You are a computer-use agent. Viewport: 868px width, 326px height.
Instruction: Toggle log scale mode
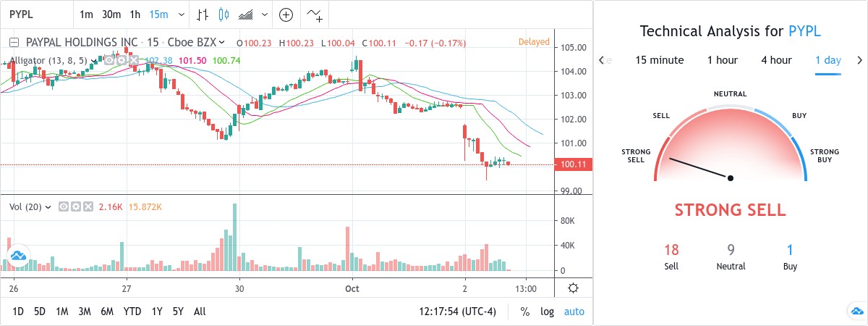click(x=547, y=312)
